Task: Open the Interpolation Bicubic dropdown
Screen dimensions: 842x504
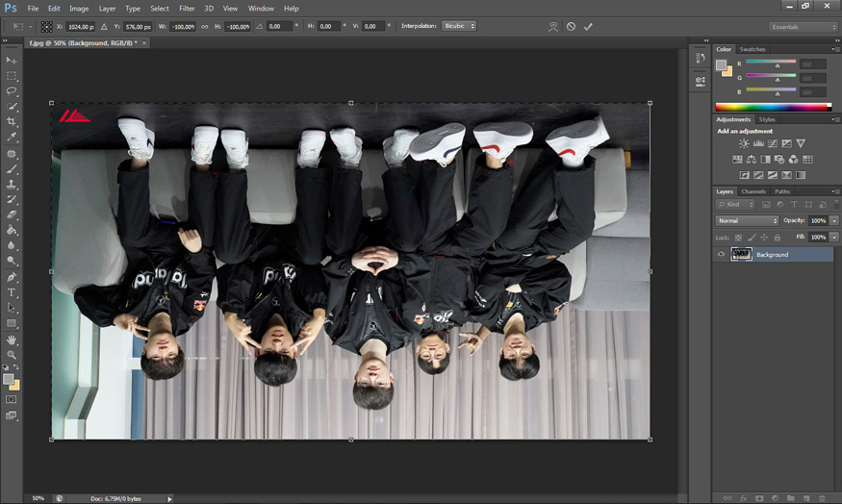Action: [x=458, y=27]
